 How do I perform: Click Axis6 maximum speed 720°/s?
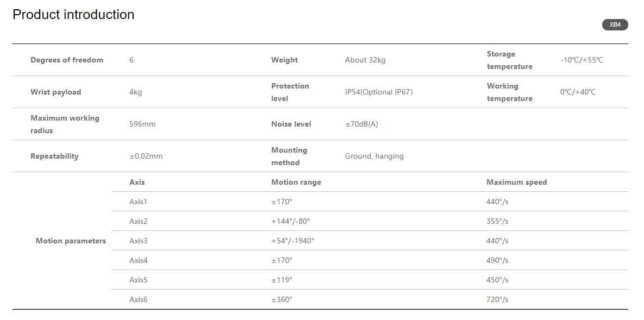pyautogui.click(x=497, y=299)
